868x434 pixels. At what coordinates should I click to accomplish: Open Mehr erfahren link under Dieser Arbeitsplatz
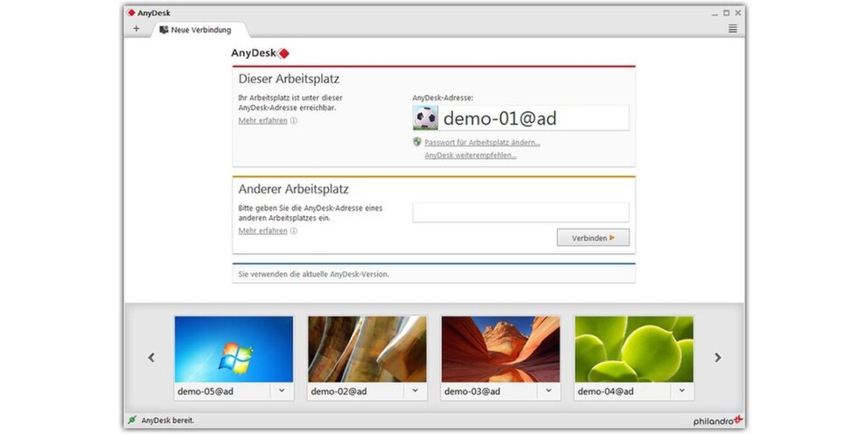point(263,120)
